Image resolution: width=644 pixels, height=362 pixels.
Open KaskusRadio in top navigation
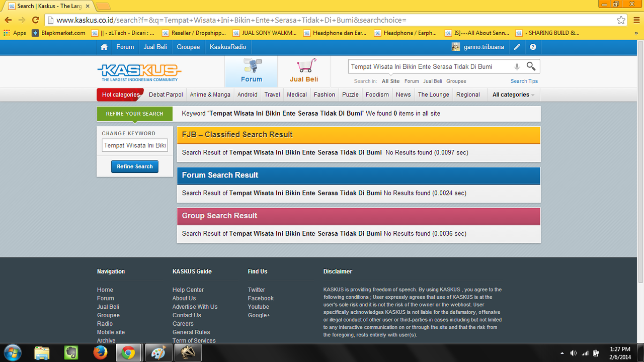pyautogui.click(x=228, y=47)
